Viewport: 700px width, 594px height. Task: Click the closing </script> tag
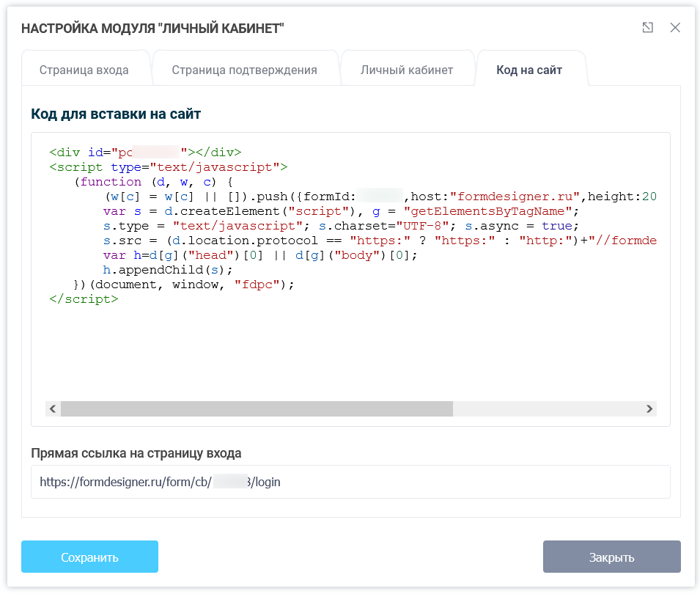point(84,299)
